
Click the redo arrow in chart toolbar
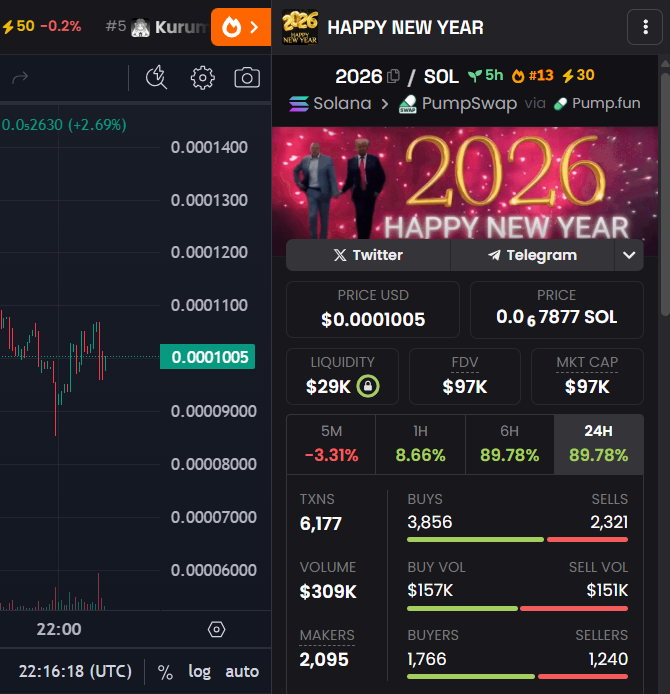coord(20,78)
